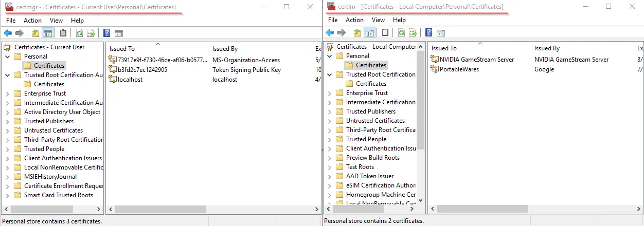The height and width of the screenshot is (226, 644).
Task: Sort by Issued By column in certlm
Action: [x=583, y=48]
